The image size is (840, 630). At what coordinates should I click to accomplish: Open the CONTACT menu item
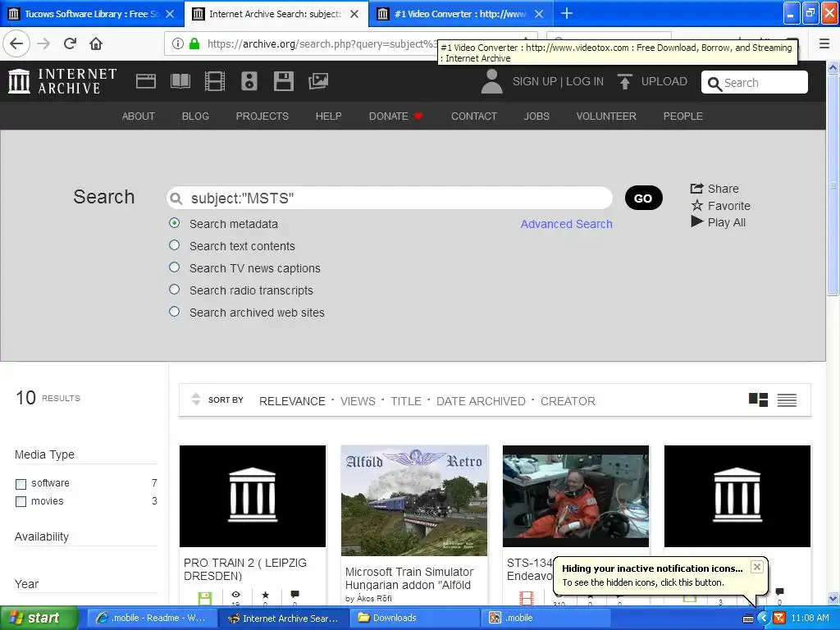(x=473, y=116)
